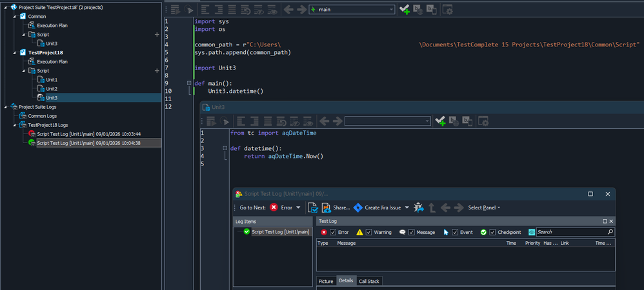The height and width of the screenshot is (290, 644).
Task: Click the Create Jira Issue icon
Action: [x=358, y=208]
